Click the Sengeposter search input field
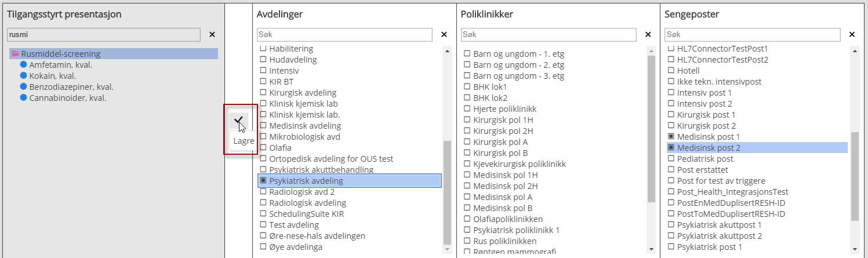Image resolution: width=868 pixels, height=258 pixels. pyautogui.click(x=753, y=35)
